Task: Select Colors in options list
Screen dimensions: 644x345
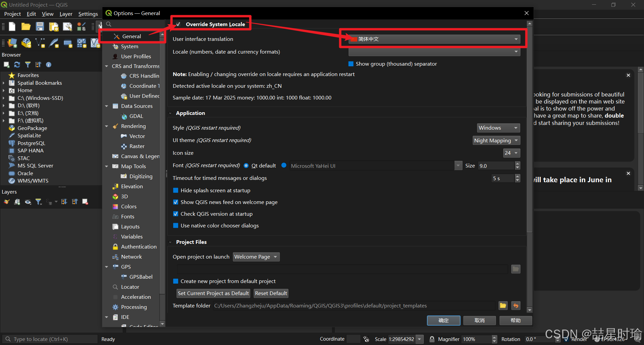Action: [x=129, y=206]
